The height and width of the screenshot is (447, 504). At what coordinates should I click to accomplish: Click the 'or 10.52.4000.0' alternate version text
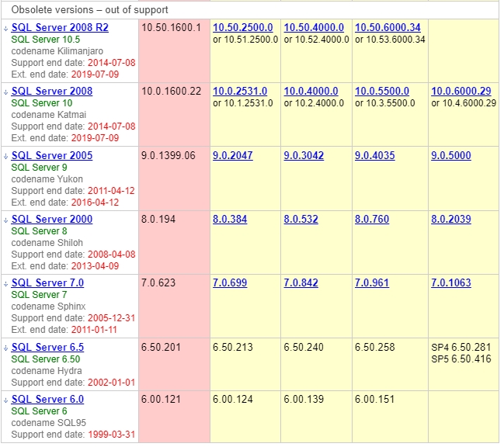(x=316, y=39)
